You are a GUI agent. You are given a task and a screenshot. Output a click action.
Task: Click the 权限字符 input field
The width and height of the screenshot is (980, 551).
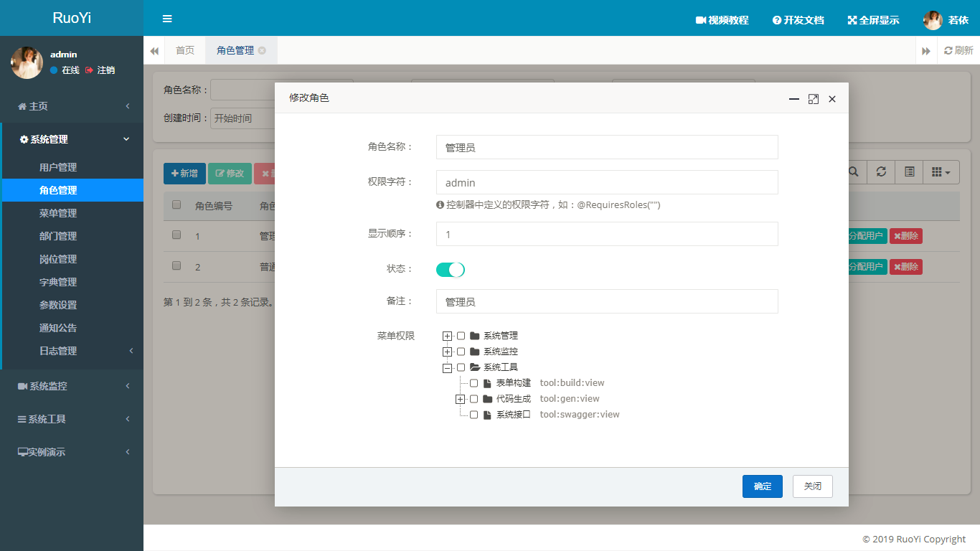click(607, 182)
